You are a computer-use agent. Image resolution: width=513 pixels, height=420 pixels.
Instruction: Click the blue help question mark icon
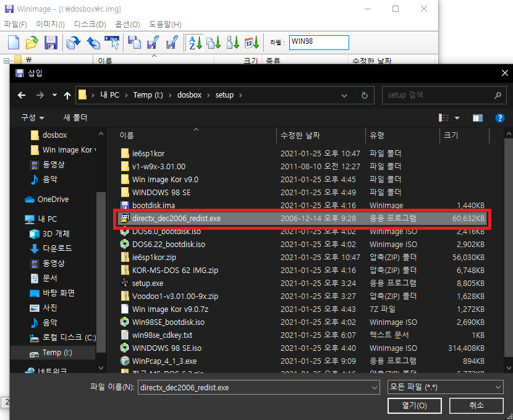tap(499, 118)
